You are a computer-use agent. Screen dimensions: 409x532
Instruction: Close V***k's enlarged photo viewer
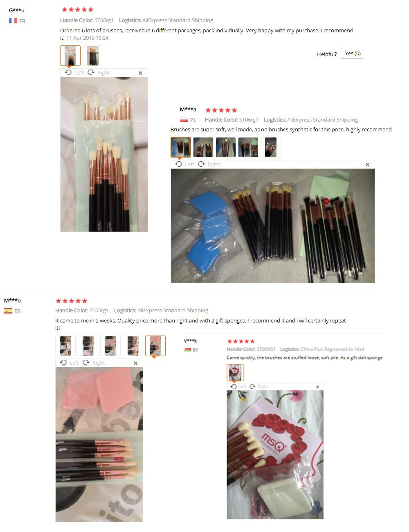coord(317,387)
